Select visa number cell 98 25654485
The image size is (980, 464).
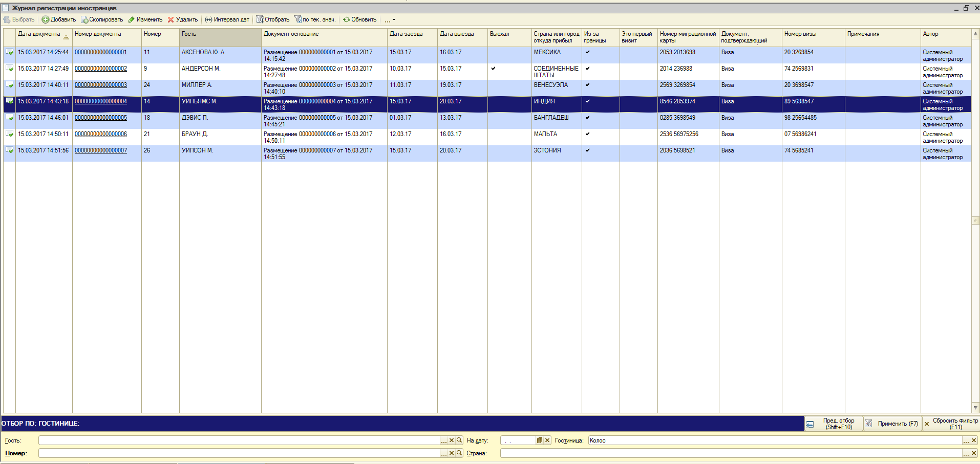(x=813, y=121)
